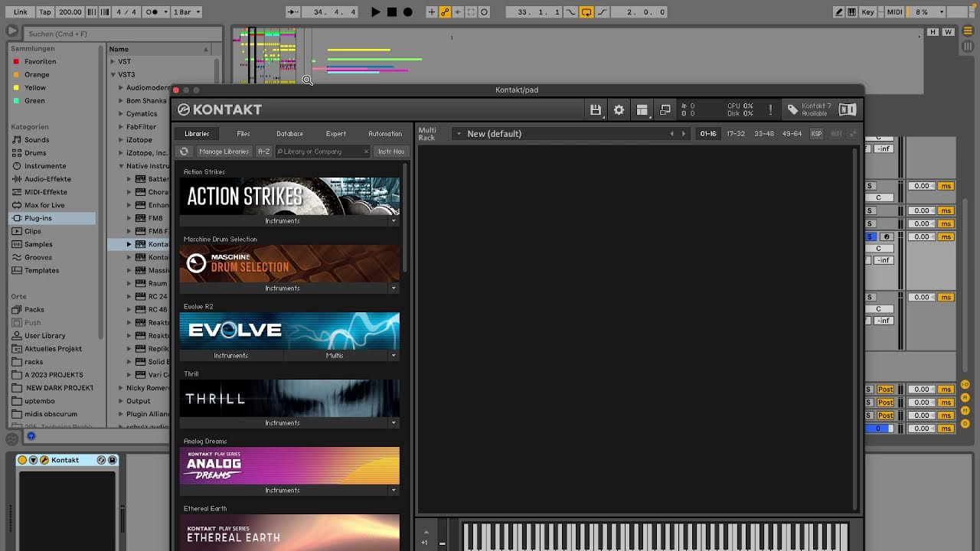980x551 pixels.
Task: Click Kontakt Library or Company search field
Action: [322, 152]
